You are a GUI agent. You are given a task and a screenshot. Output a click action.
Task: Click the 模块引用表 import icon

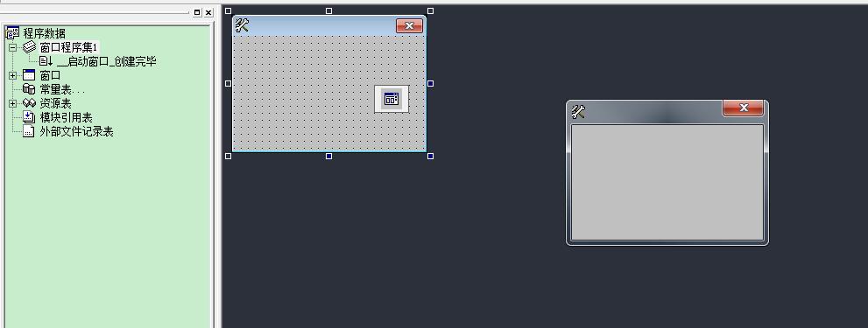[x=29, y=117]
